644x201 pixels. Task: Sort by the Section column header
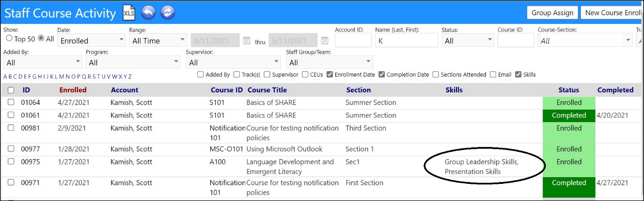coord(358,90)
